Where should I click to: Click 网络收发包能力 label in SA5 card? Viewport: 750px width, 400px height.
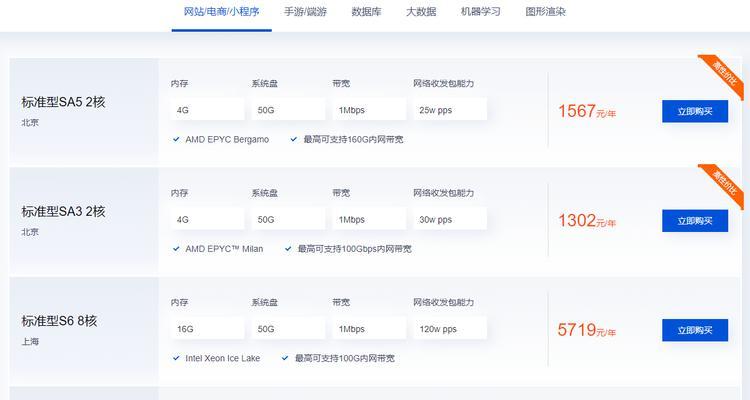click(x=443, y=83)
